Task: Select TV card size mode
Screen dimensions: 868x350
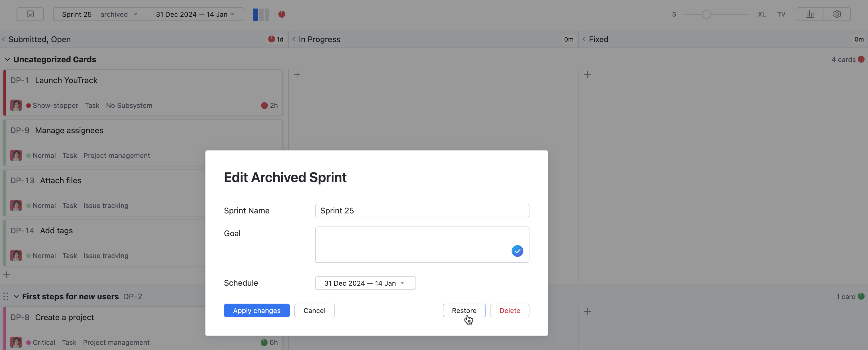Action: tap(781, 14)
